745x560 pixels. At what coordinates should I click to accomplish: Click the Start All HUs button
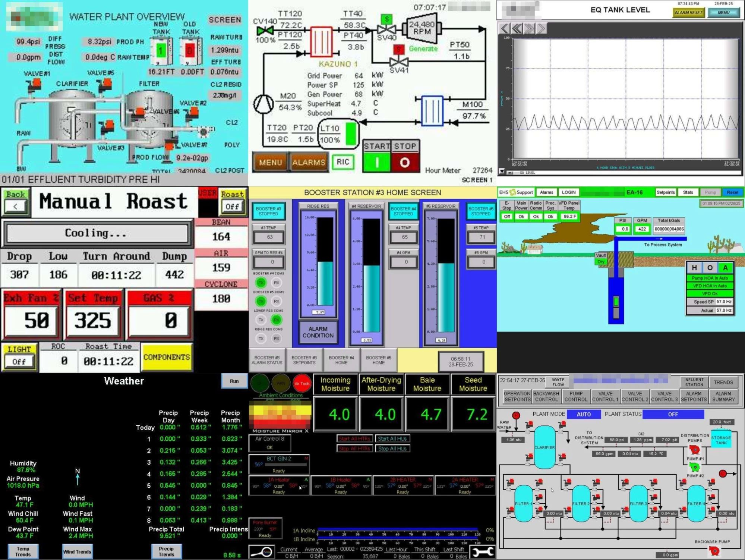(x=392, y=439)
